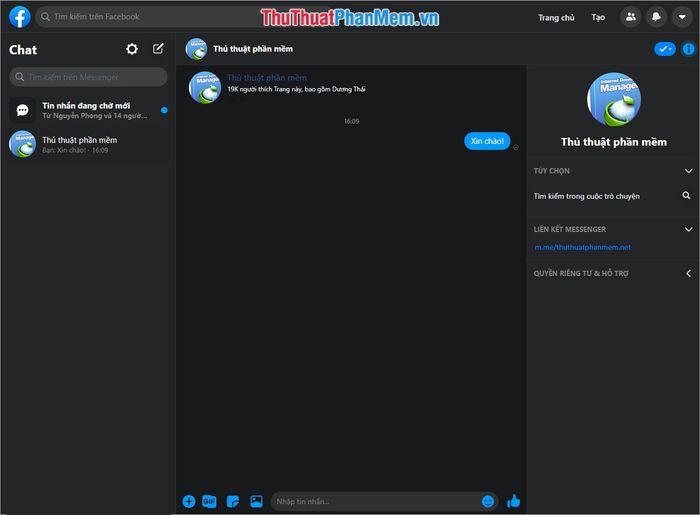
Task: Click the plus icon for more actions
Action: [x=188, y=501]
